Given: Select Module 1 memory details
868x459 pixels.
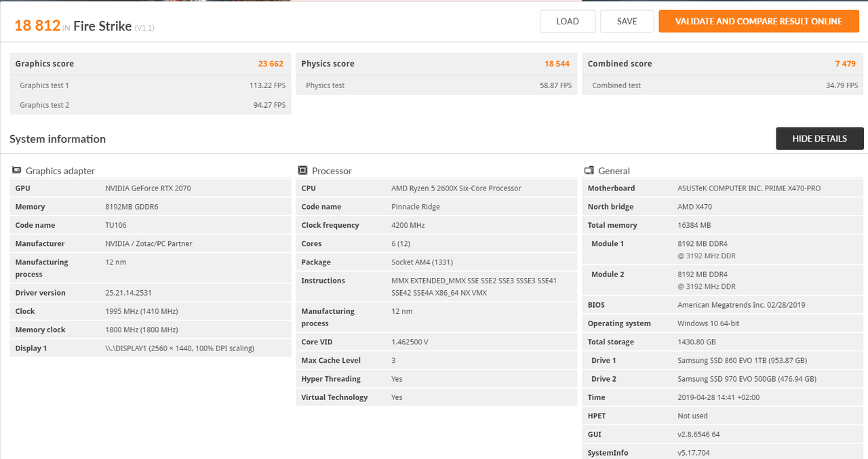Looking at the screenshot, I should pyautogui.click(x=707, y=250).
